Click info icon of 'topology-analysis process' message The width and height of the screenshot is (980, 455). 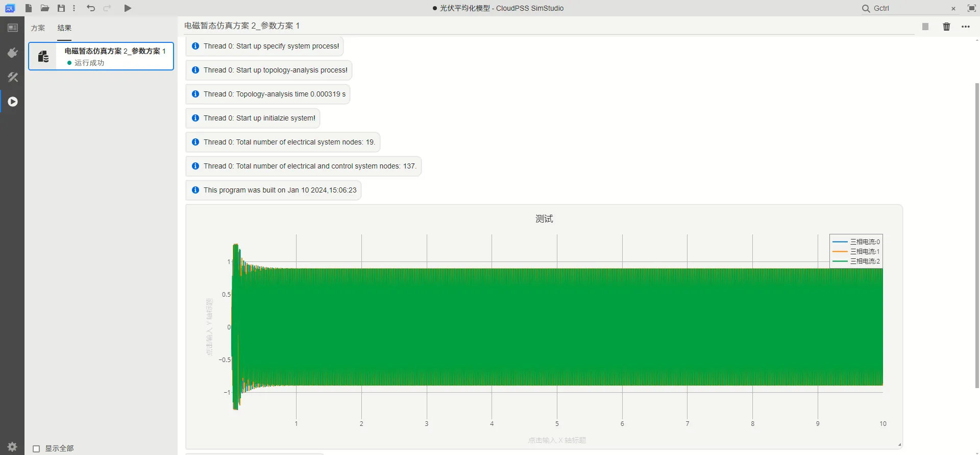point(195,70)
